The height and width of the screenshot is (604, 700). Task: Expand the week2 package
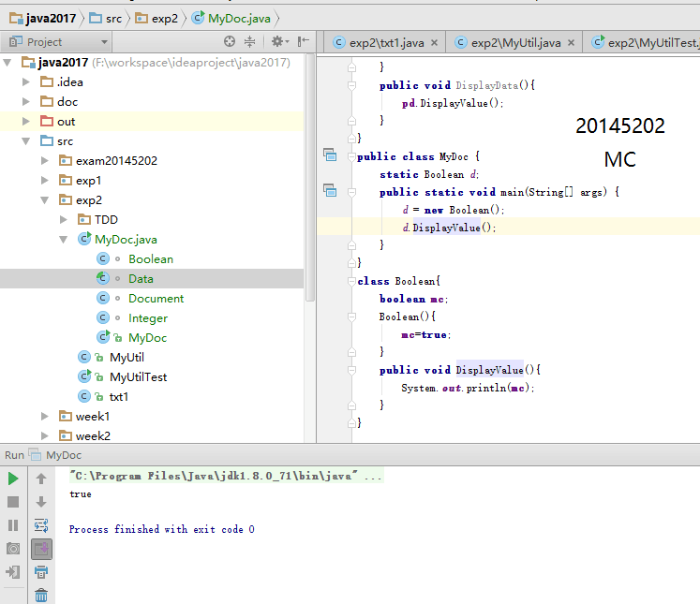(x=45, y=435)
